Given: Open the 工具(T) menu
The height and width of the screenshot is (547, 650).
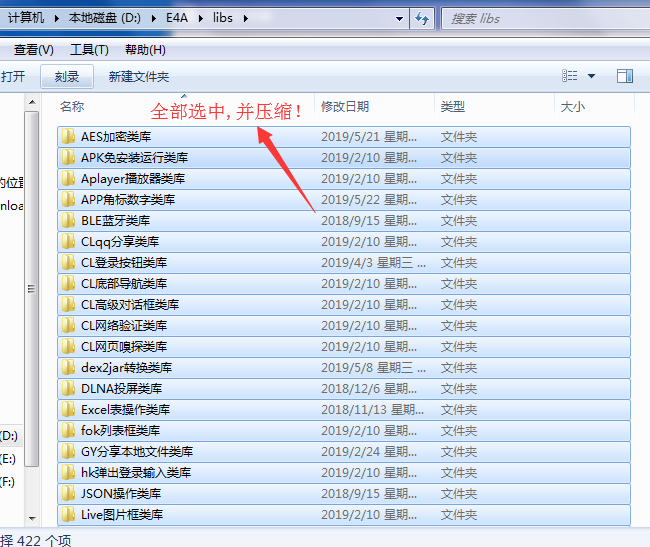Looking at the screenshot, I should [x=90, y=50].
